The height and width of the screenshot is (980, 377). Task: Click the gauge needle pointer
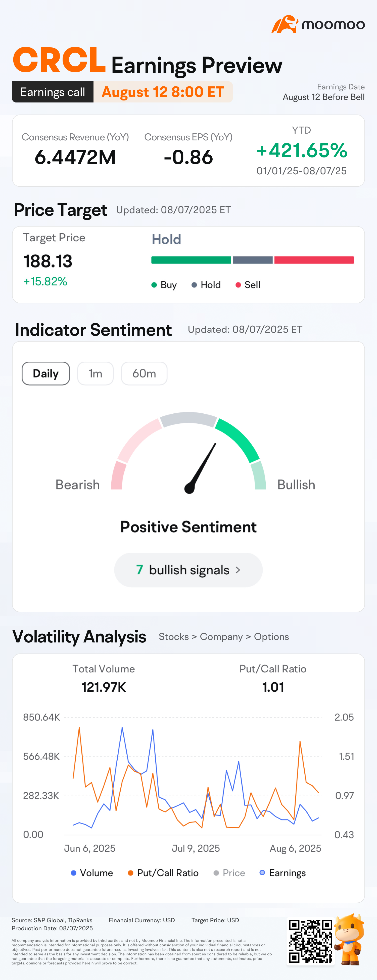[200, 468]
